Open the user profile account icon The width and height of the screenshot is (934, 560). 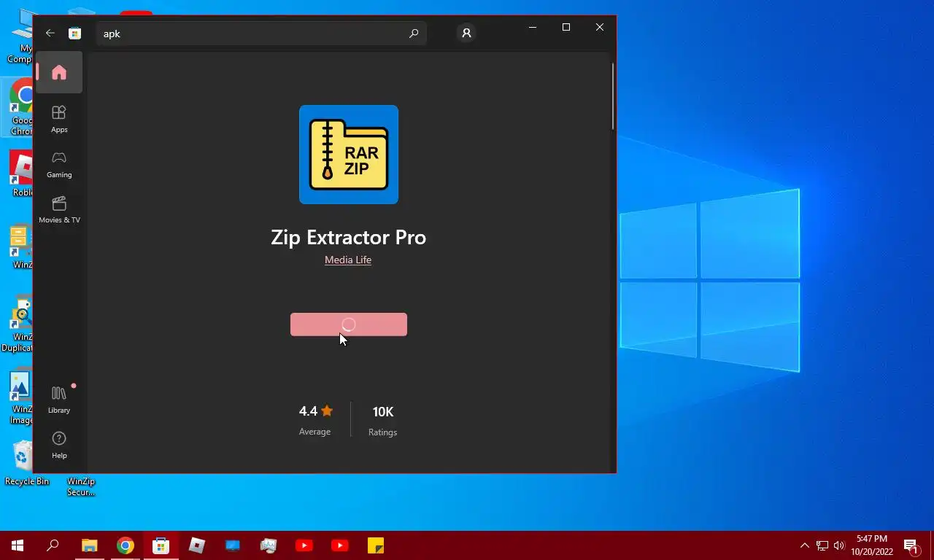pos(466,33)
